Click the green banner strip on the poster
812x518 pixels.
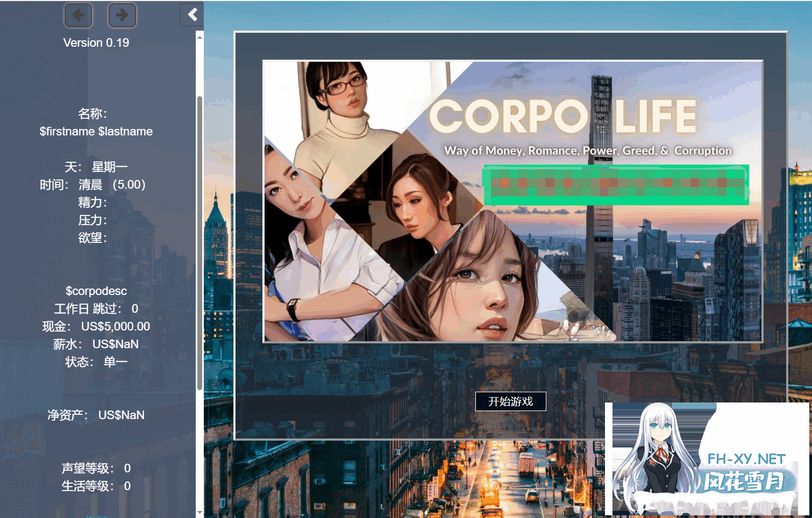click(x=616, y=185)
